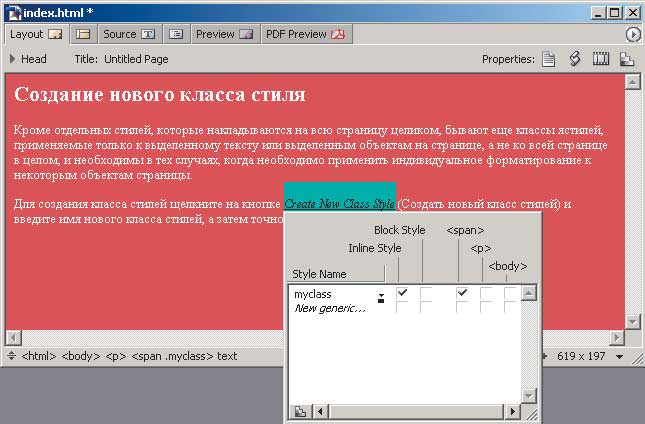Check New generic Block Style checkbox
This screenshot has height=424, width=645.
(x=426, y=307)
